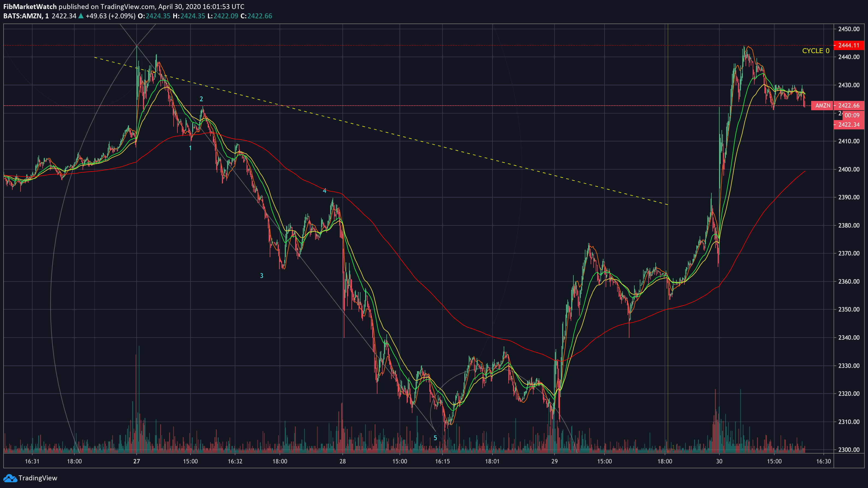Click the 2422.34 price label
The height and width of the screenshot is (488, 868).
coord(848,125)
